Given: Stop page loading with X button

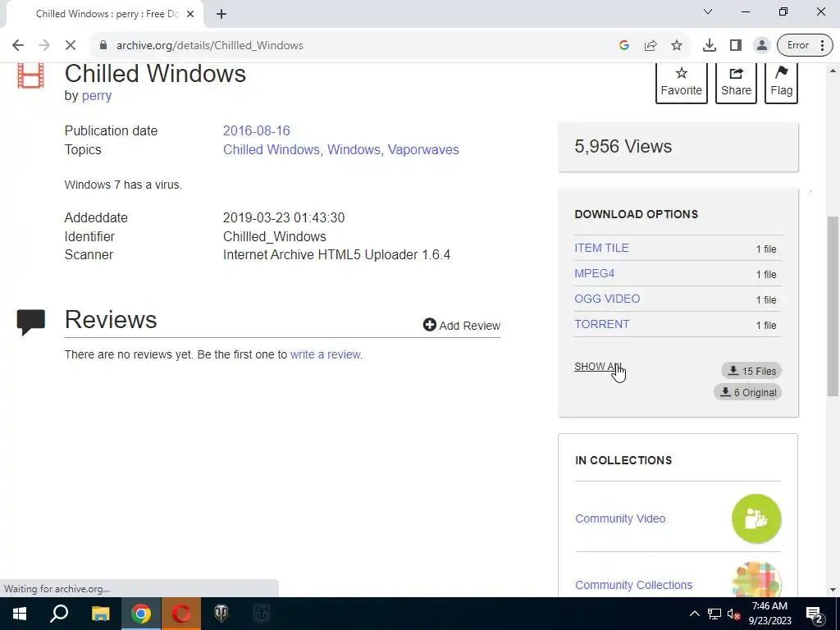Looking at the screenshot, I should tap(71, 46).
